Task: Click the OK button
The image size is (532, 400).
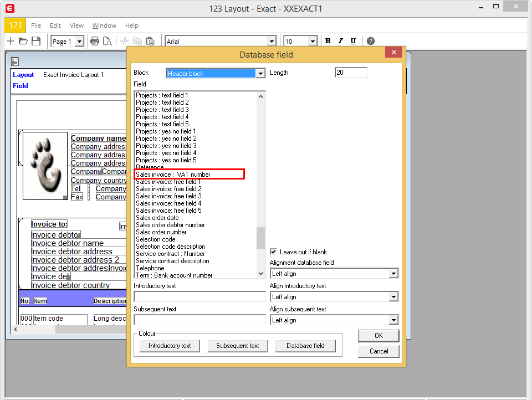Action: (x=378, y=336)
